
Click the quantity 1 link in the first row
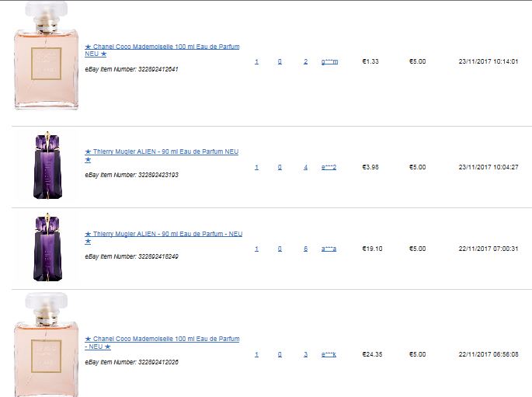[256, 61]
